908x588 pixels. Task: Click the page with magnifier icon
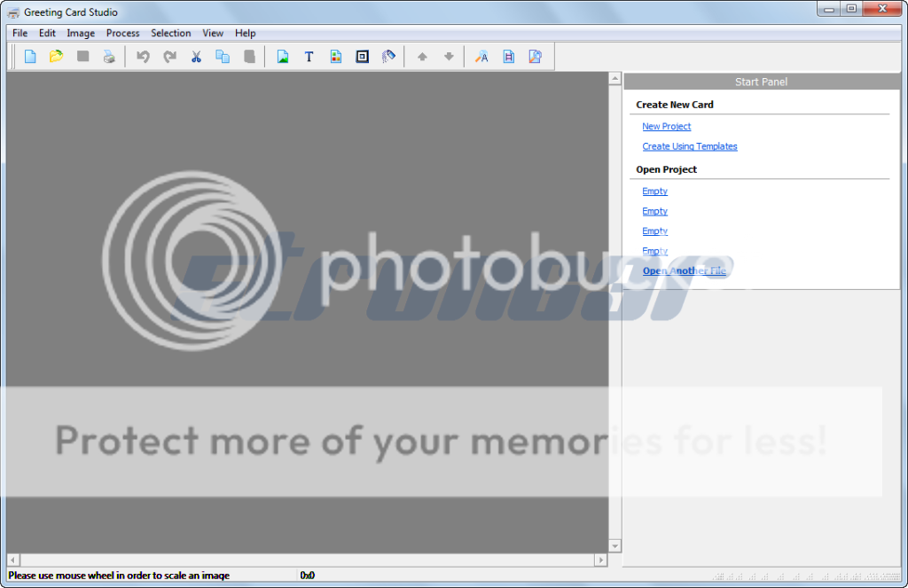point(535,56)
